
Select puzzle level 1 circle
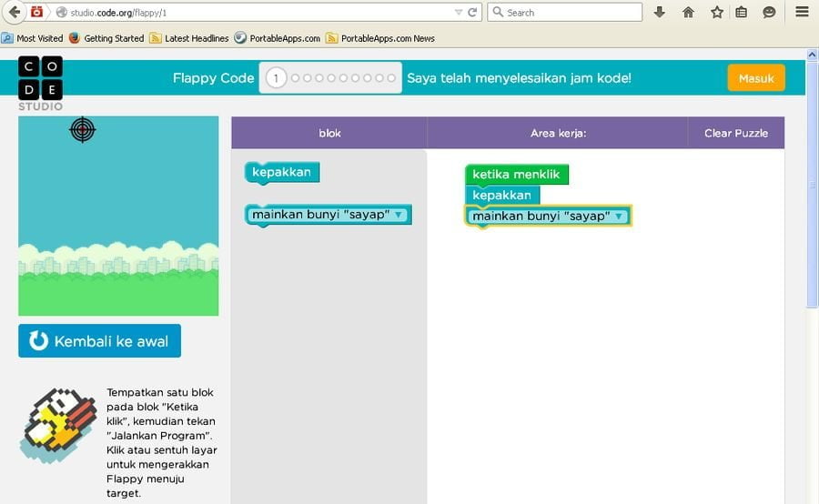click(x=276, y=78)
